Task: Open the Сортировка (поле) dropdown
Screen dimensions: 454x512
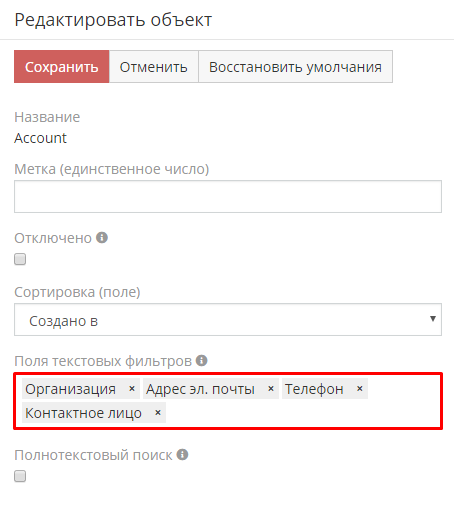Action: pos(228,319)
